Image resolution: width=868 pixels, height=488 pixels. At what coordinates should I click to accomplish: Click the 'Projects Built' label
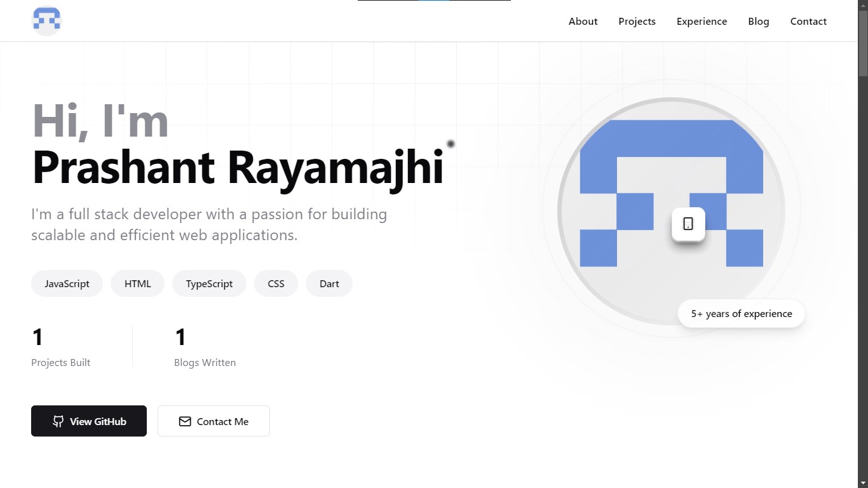click(x=61, y=362)
